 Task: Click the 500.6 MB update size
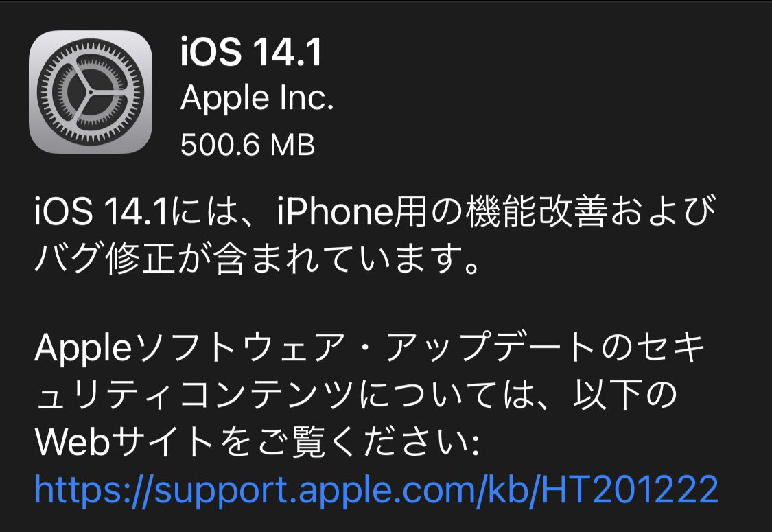click(248, 146)
